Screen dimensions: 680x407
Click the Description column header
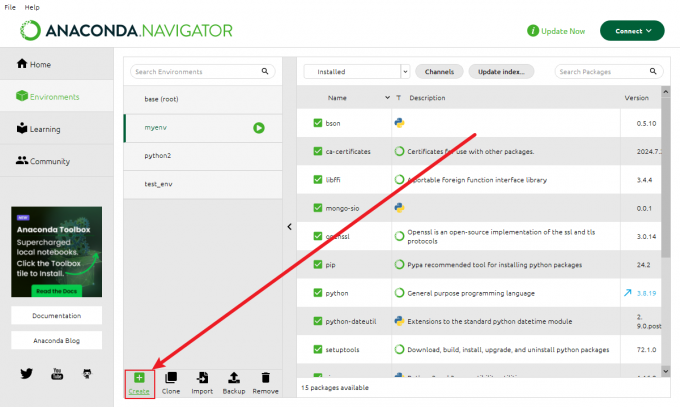427,98
